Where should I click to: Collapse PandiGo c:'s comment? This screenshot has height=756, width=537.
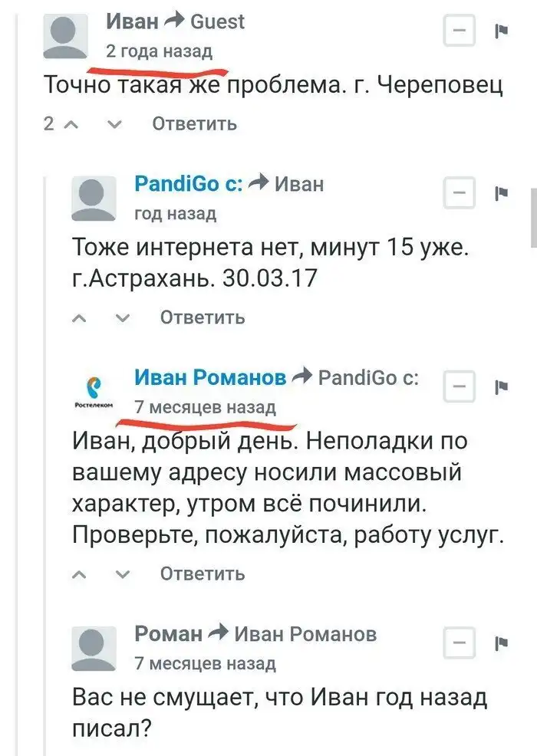[460, 193]
